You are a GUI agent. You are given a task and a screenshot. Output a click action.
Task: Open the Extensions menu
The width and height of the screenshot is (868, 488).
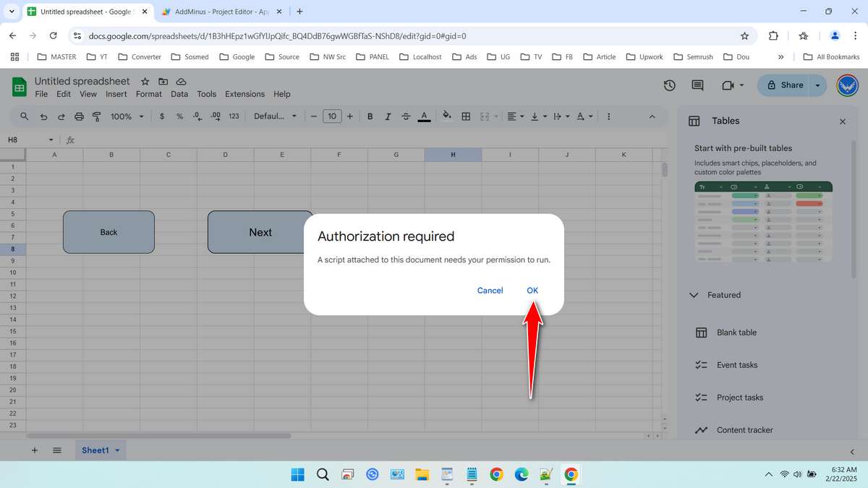(x=244, y=94)
